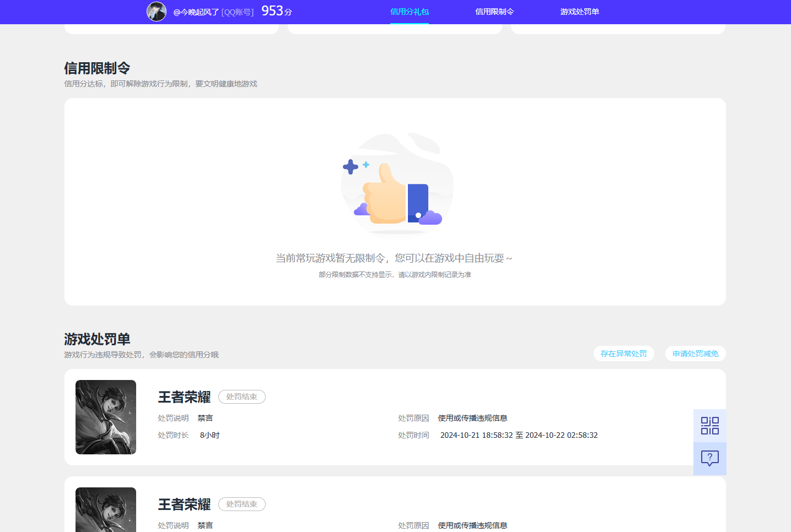Click the 使用或传播违规信息 reason text

point(472,417)
